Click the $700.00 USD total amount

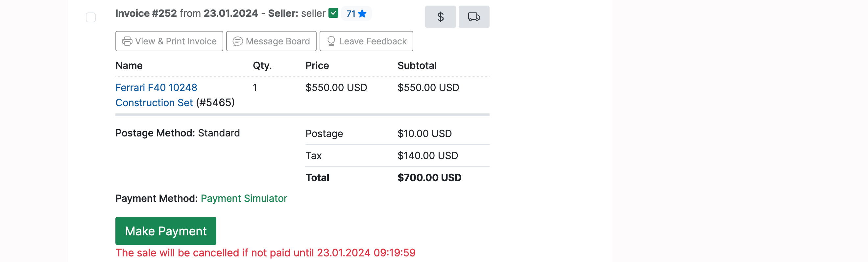429,178
